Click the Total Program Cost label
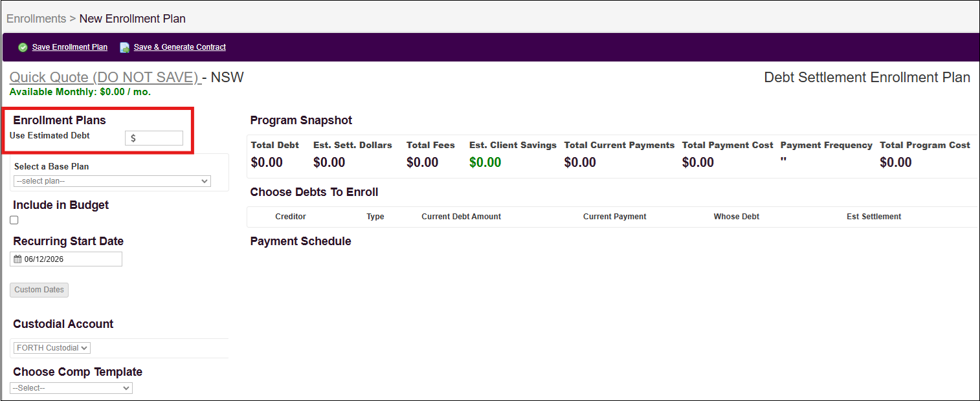 [925, 146]
